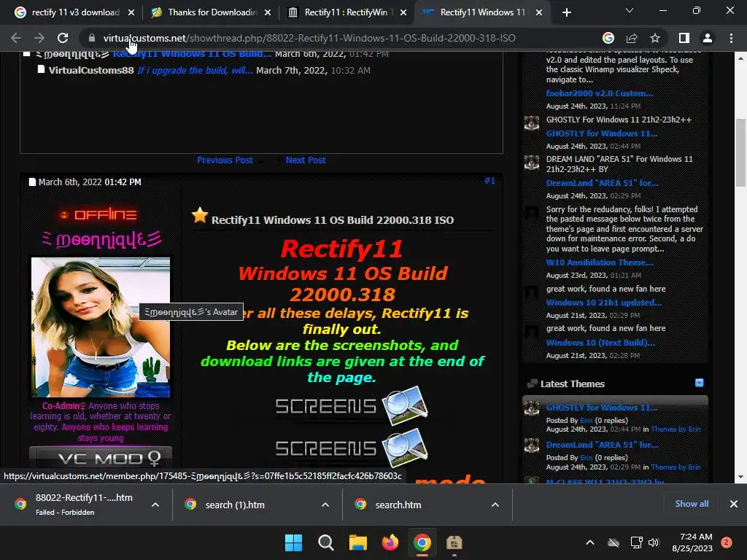
Task: Click 'Show all' downloads
Action: tap(692, 504)
